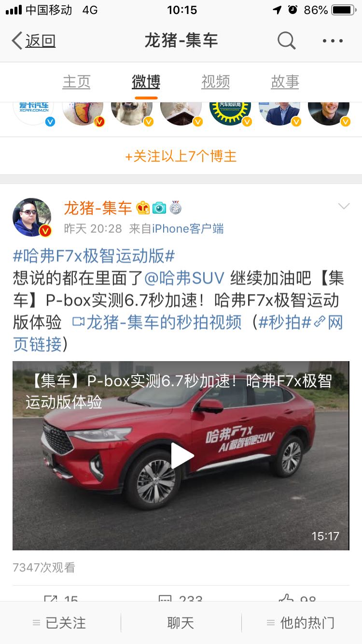
Task: Follow all with +关注以上7个博主
Action: point(181,156)
